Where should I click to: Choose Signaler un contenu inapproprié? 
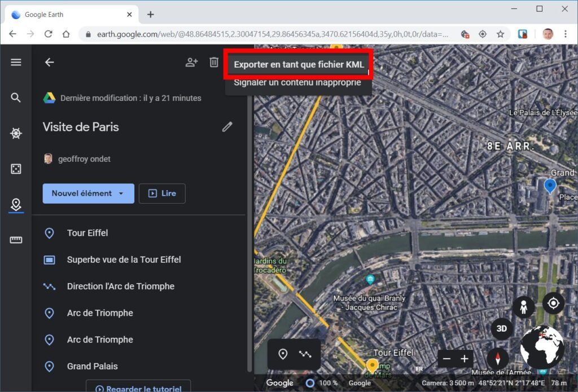coord(297,82)
